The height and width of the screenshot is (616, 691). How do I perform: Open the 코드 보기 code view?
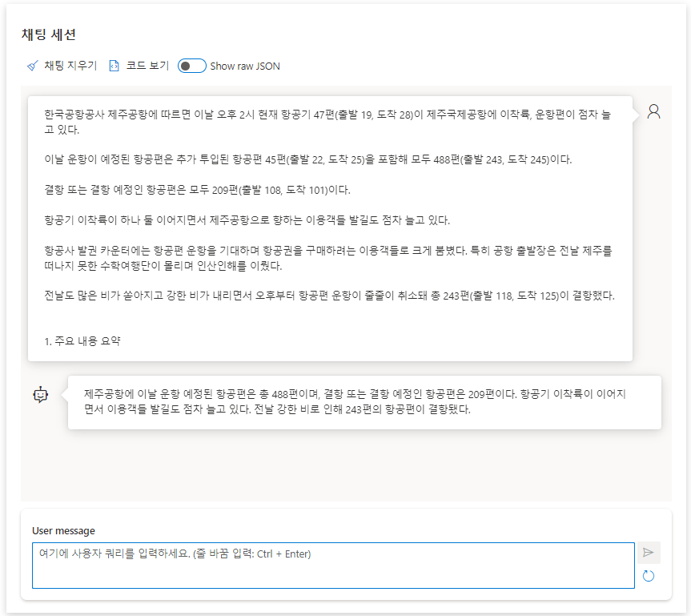point(147,66)
